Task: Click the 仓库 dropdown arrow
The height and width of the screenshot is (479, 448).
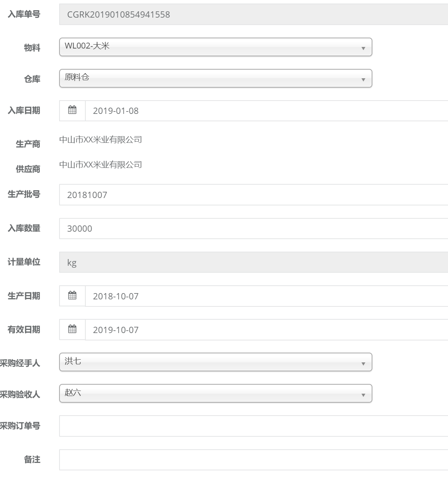Action: [363, 79]
